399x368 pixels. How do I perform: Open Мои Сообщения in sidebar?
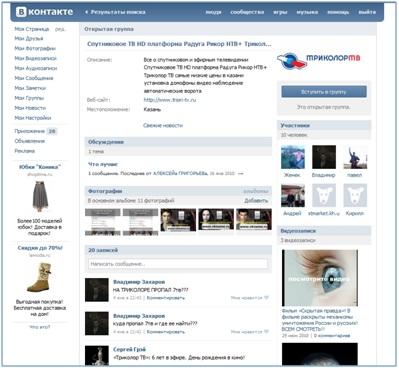34,78
